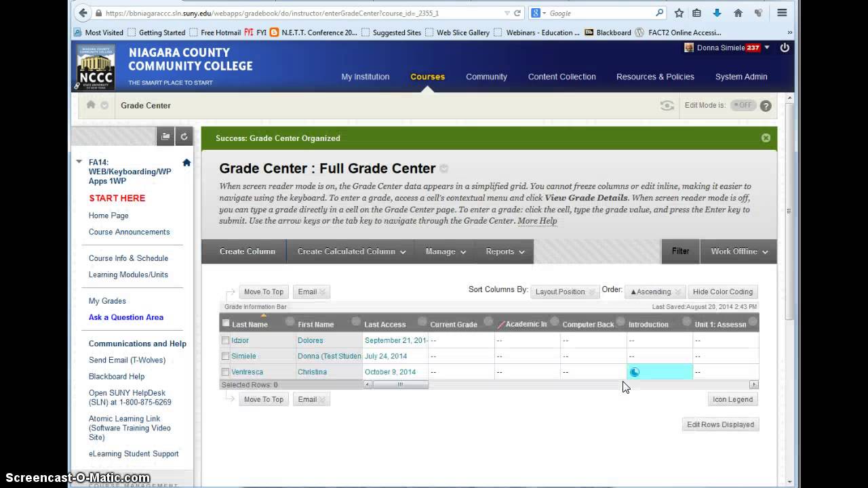This screenshot has width=868, height=488.
Task: Open Create Calculated Column dropdown
Action: click(x=351, y=251)
